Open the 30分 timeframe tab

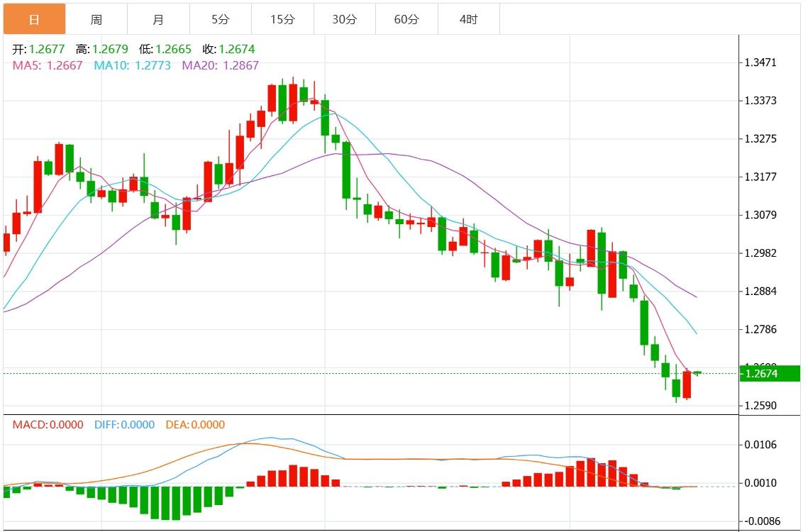coord(344,19)
